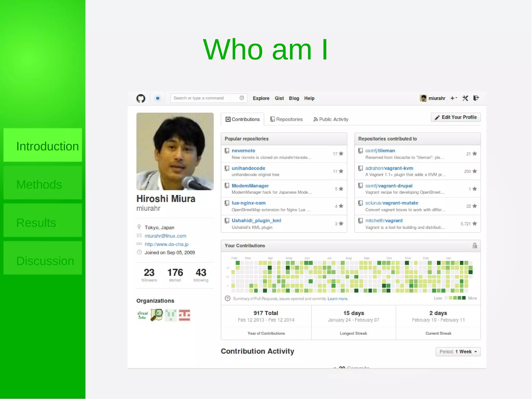Image resolution: width=532 pixels, height=399 pixels.
Task: Switch to the Repositories tab
Action: (x=287, y=119)
